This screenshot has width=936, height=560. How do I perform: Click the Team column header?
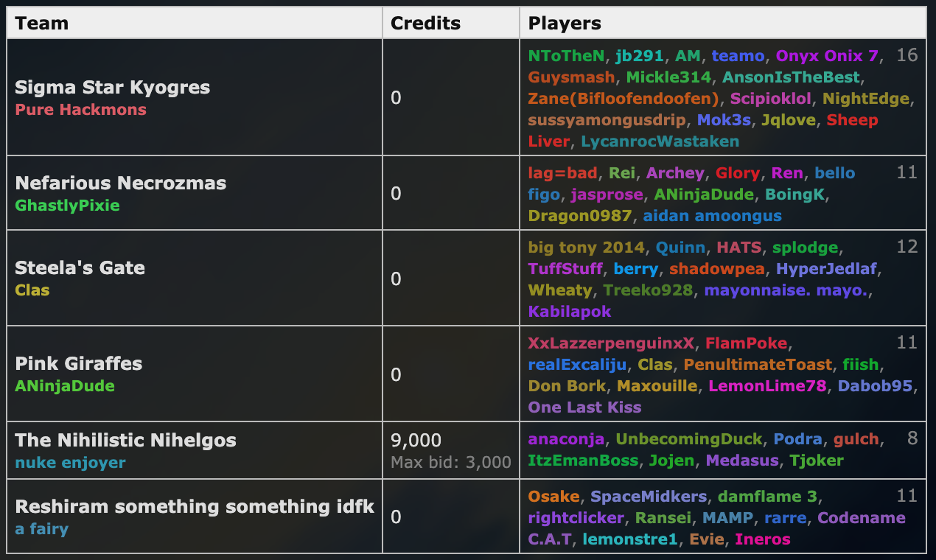pyautogui.click(x=42, y=23)
